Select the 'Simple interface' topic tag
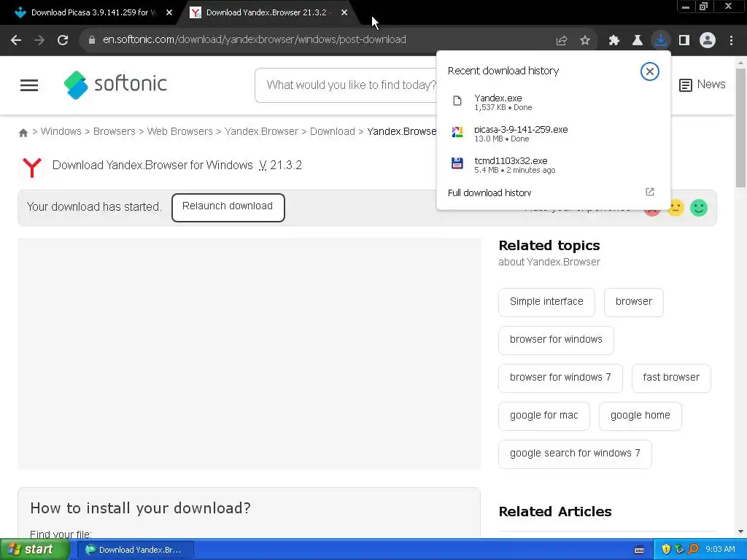 (546, 302)
